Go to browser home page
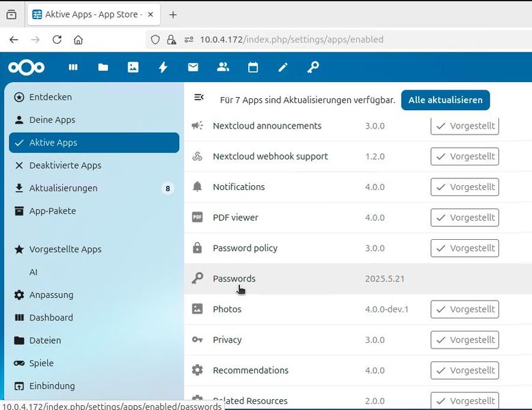Viewport: 532px width, 410px height. coord(79,40)
